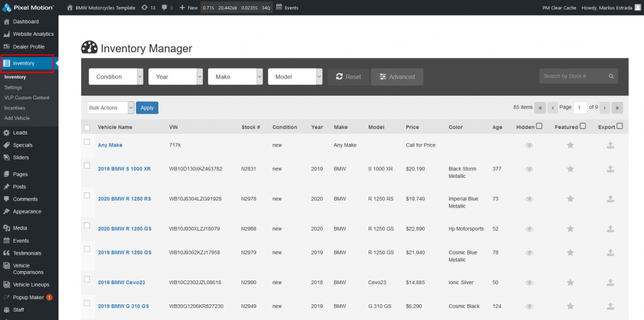Go to first page double arrow

pos(540,108)
